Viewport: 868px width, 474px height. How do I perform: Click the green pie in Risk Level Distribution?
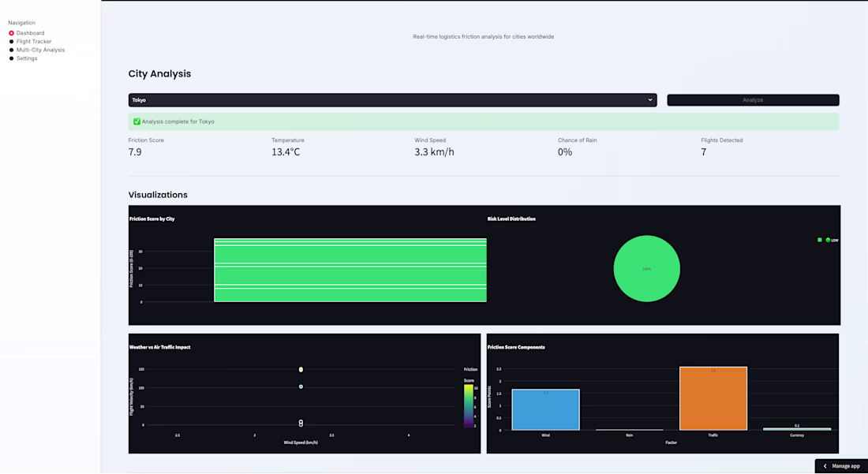(x=646, y=269)
